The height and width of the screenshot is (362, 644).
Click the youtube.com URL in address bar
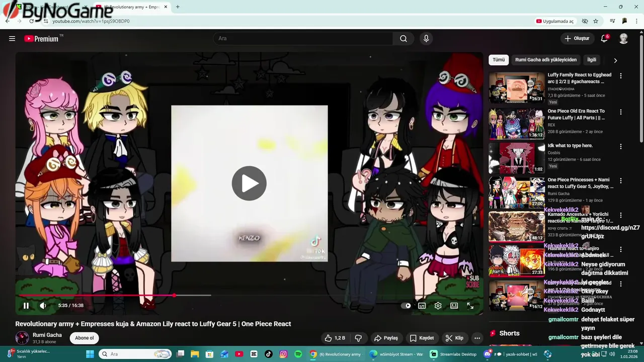click(x=91, y=21)
